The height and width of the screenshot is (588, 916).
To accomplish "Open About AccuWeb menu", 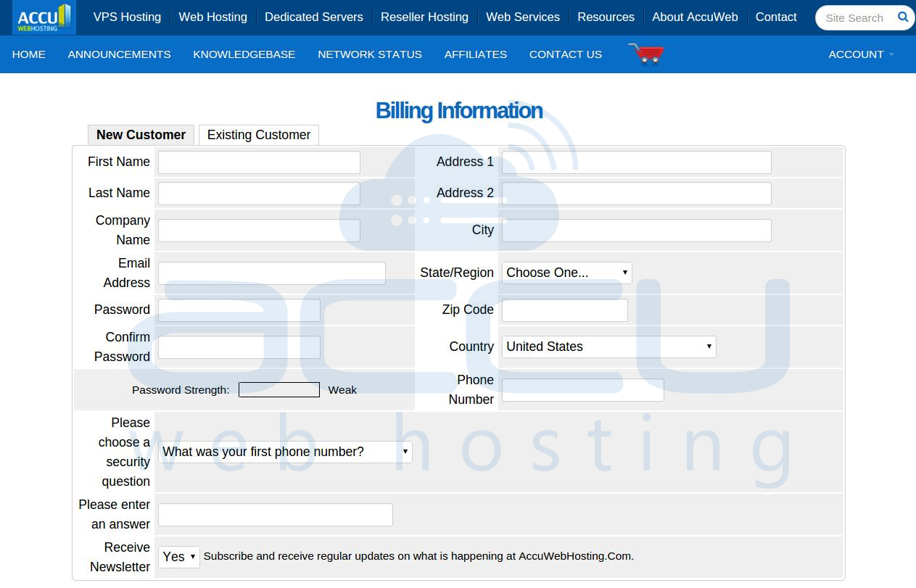I will (695, 17).
